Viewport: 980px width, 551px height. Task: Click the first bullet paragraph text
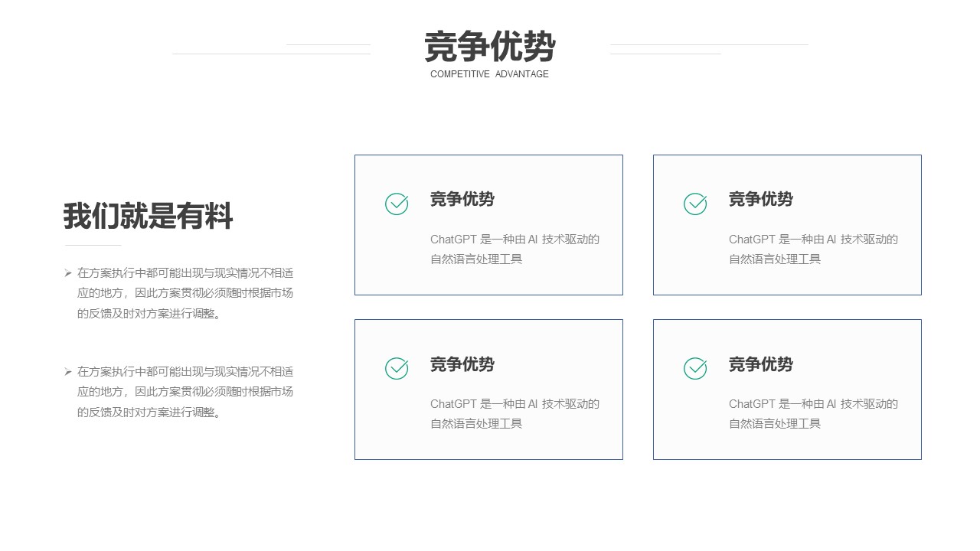coord(185,293)
